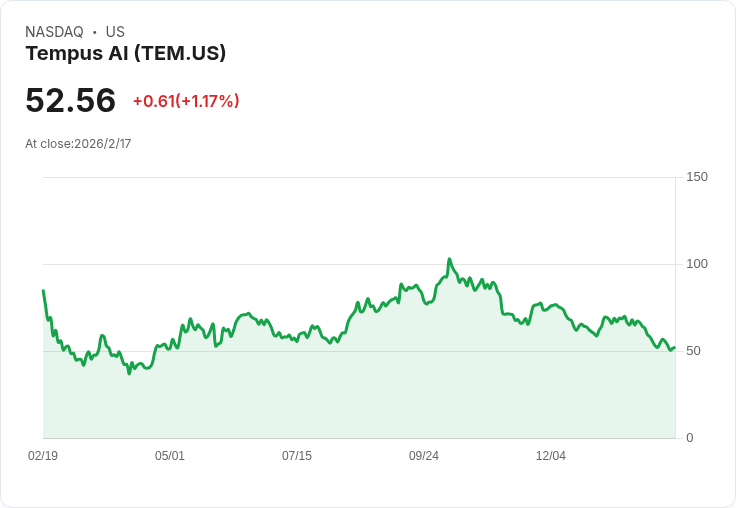The width and height of the screenshot is (736, 508).
Task: Click the Tempus AI (TEM.US) title
Action: pos(126,54)
